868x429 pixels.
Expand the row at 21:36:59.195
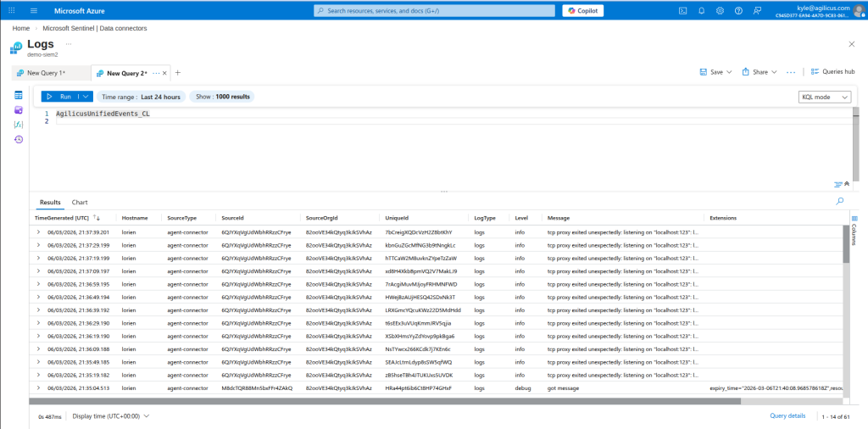pos(39,284)
